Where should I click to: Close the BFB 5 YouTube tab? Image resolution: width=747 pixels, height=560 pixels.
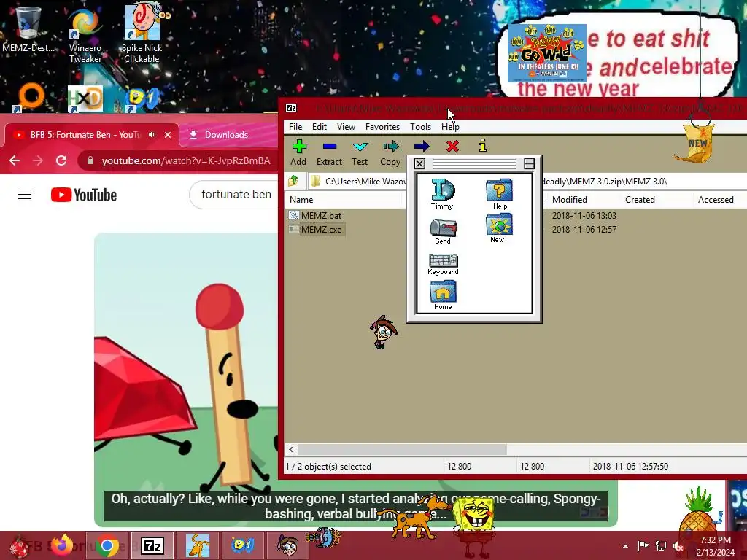click(x=168, y=135)
